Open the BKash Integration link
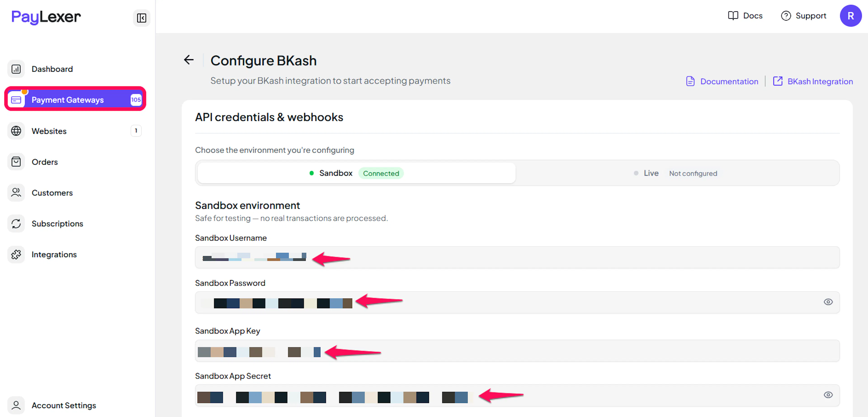Screen dimensions: 868x417 tap(813, 81)
